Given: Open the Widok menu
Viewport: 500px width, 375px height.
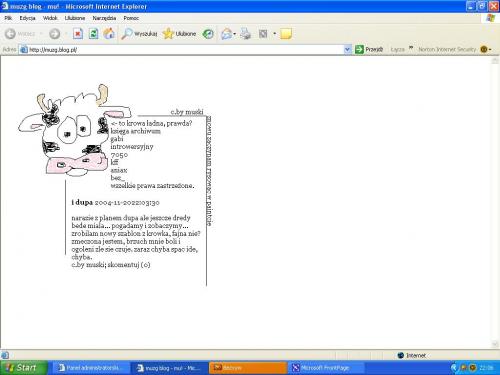Looking at the screenshot, I should (x=50, y=18).
